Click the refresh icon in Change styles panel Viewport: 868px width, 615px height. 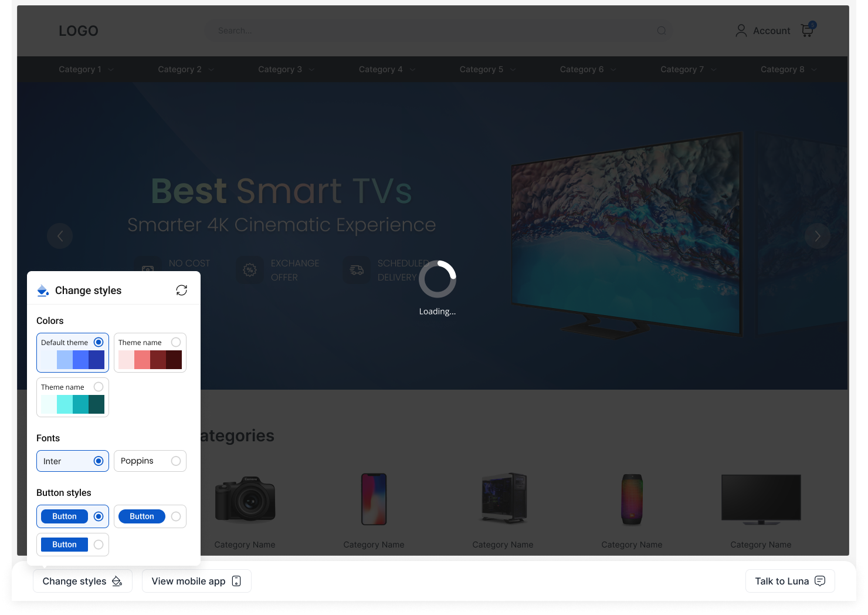coord(182,290)
